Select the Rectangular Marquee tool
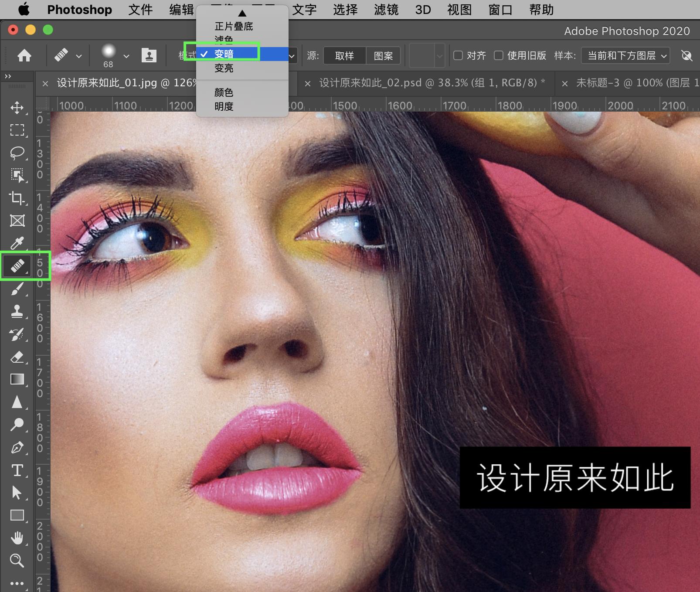This screenshot has height=592, width=700. coord(17,130)
